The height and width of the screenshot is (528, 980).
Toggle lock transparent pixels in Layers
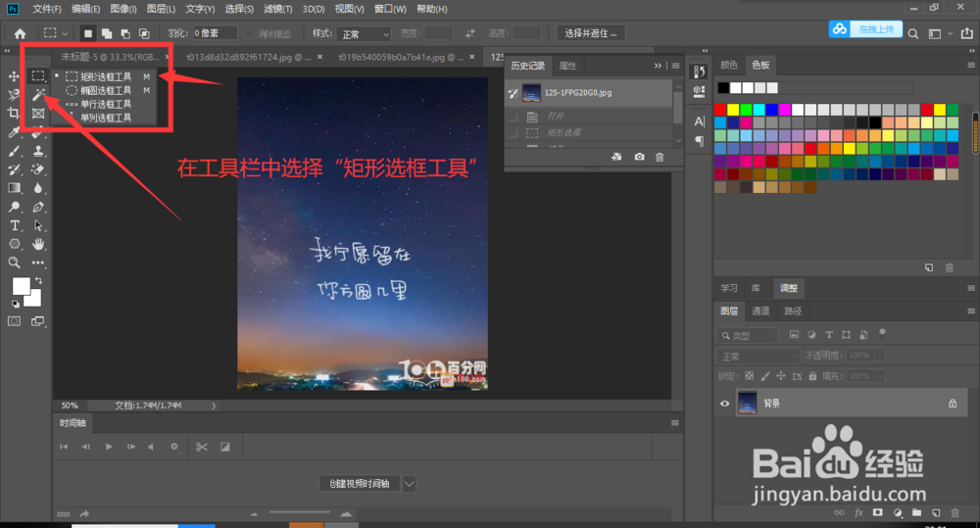(x=750, y=376)
